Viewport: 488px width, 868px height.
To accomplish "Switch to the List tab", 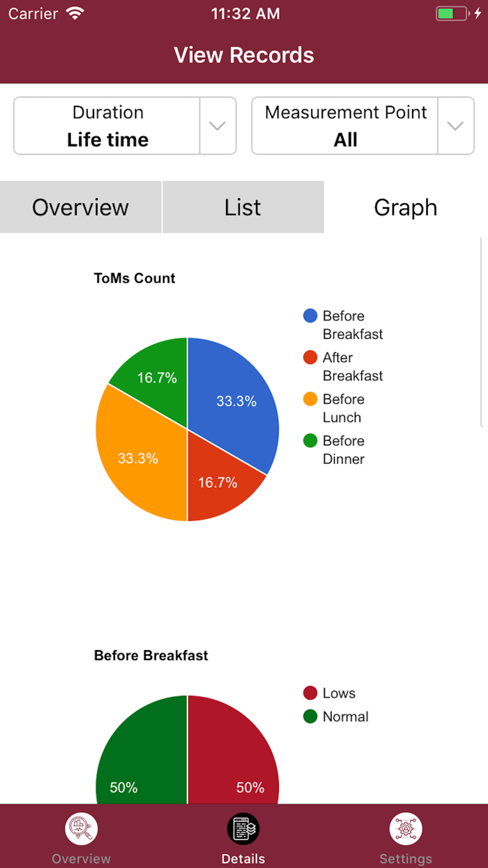I will [243, 207].
